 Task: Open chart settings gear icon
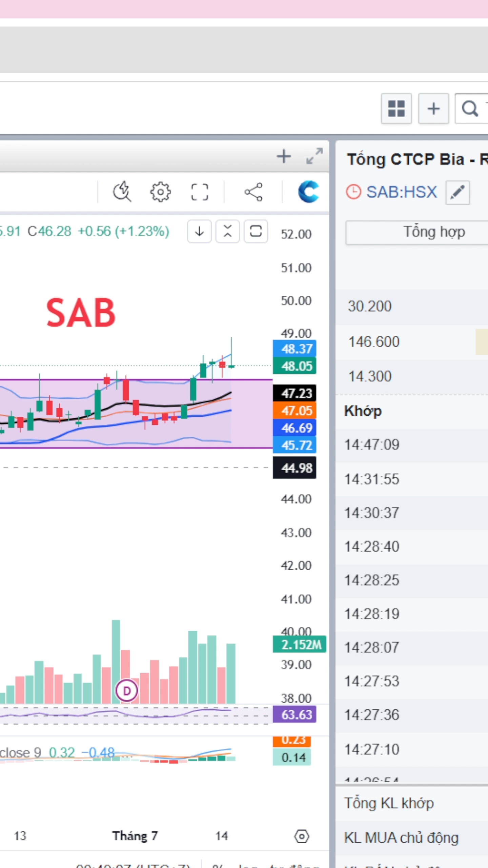click(160, 192)
